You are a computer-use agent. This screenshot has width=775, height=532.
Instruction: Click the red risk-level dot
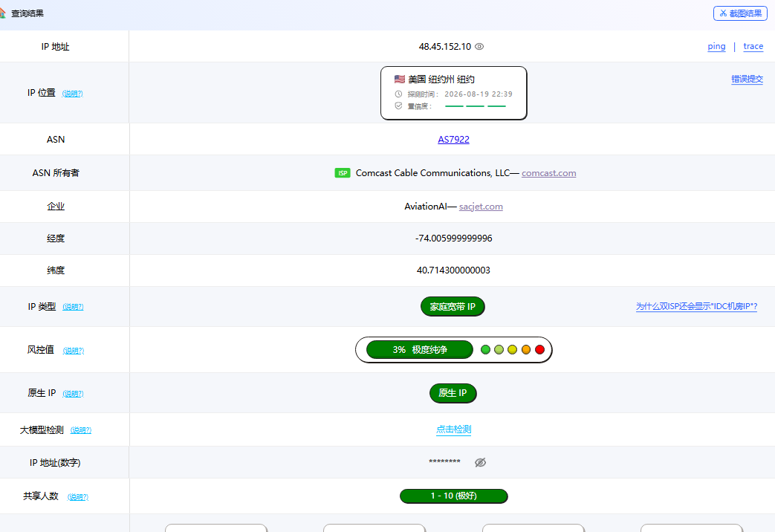coord(539,349)
